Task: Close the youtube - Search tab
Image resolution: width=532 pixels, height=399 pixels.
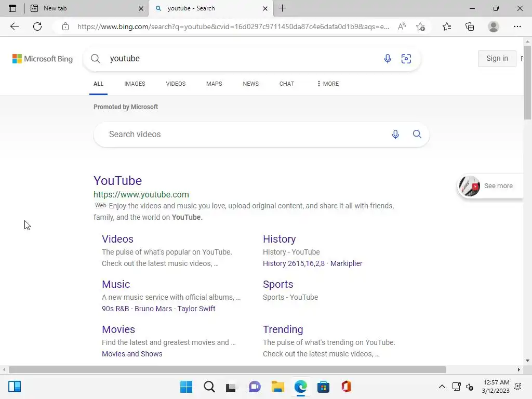Action: (265, 8)
